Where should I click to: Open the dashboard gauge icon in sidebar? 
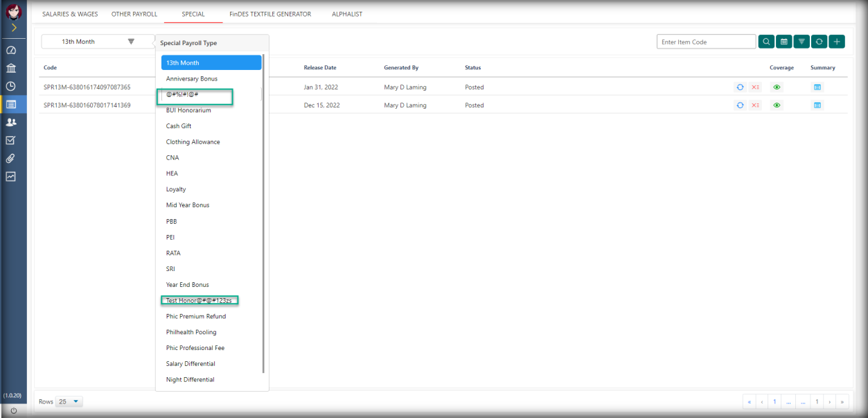[x=11, y=51]
